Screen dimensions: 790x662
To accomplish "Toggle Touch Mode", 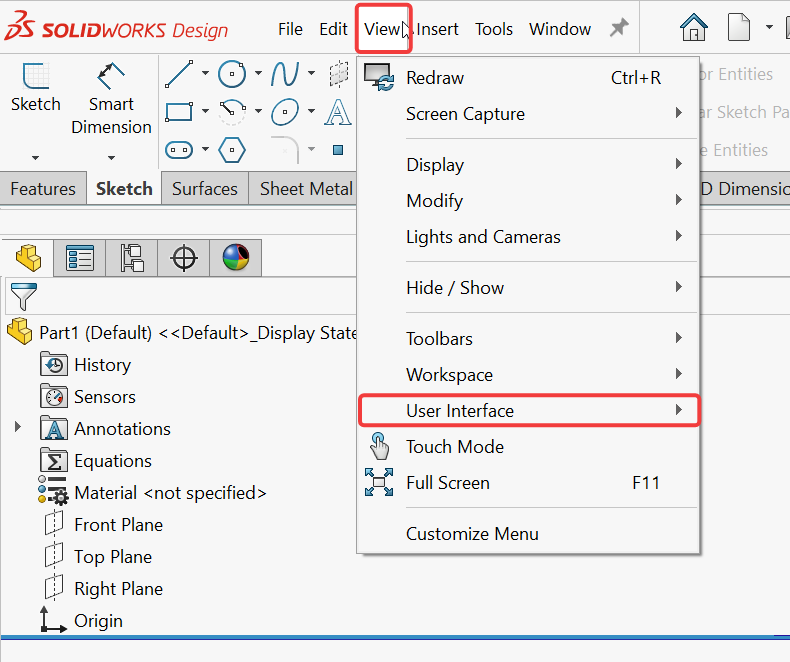I will pos(528,447).
